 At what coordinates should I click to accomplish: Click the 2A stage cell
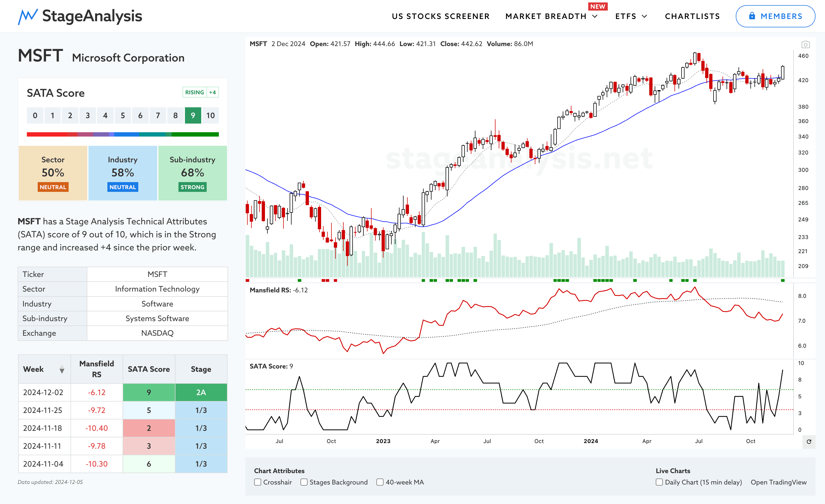coord(201,392)
